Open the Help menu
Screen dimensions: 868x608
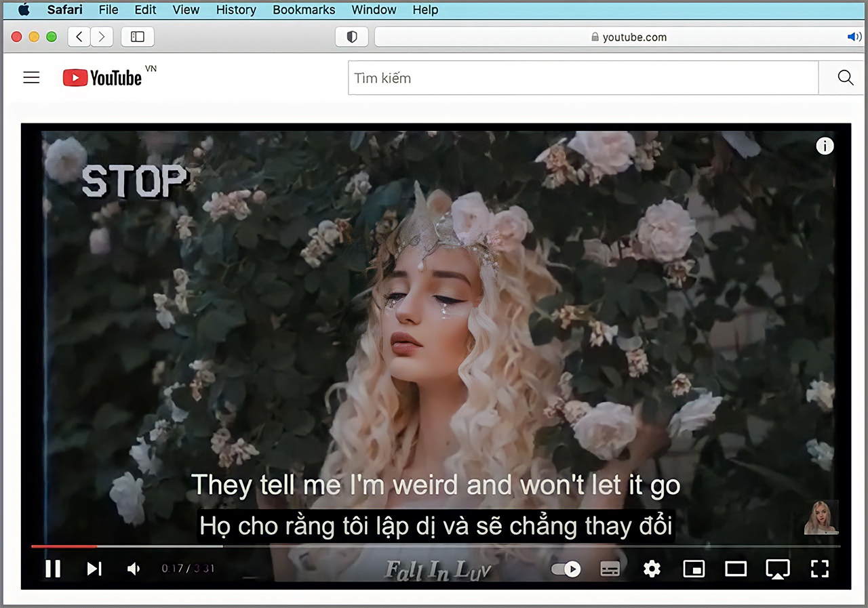point(425,9)
